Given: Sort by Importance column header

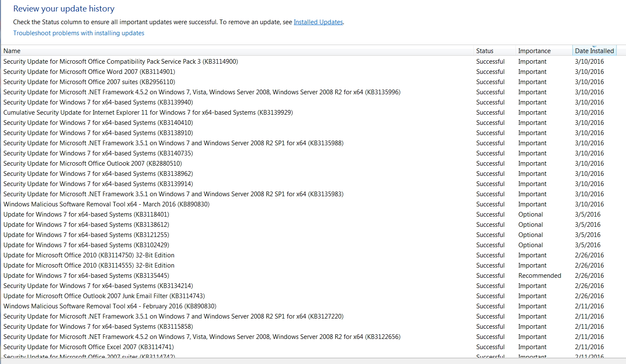Looking at the screenshot, I should click(534, 51).
